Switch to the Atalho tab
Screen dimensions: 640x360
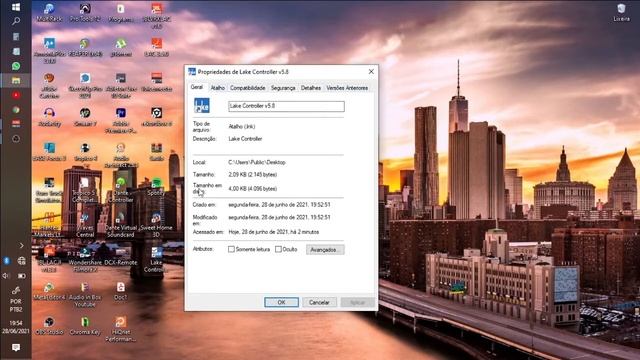[x=218, y=88]
